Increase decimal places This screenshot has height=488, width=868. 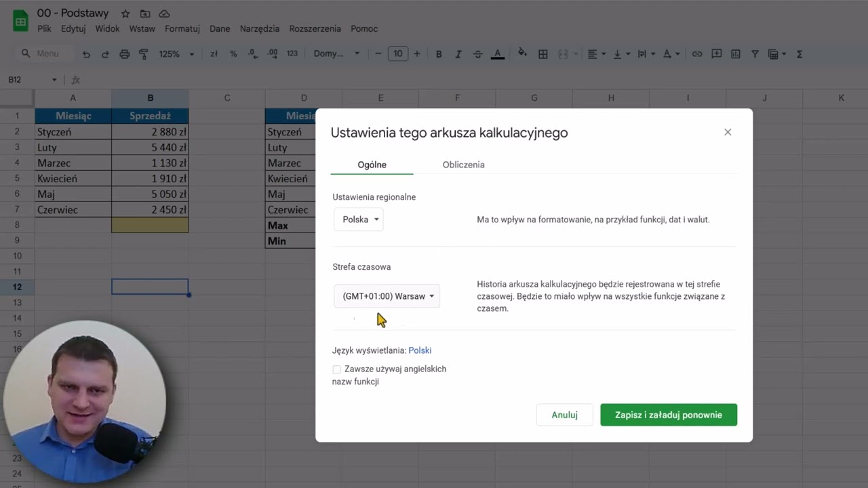[x=273, y=54]
